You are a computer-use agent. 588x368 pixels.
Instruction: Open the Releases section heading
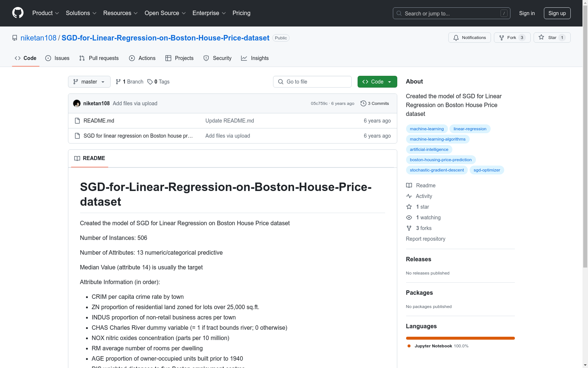[419, 259]
